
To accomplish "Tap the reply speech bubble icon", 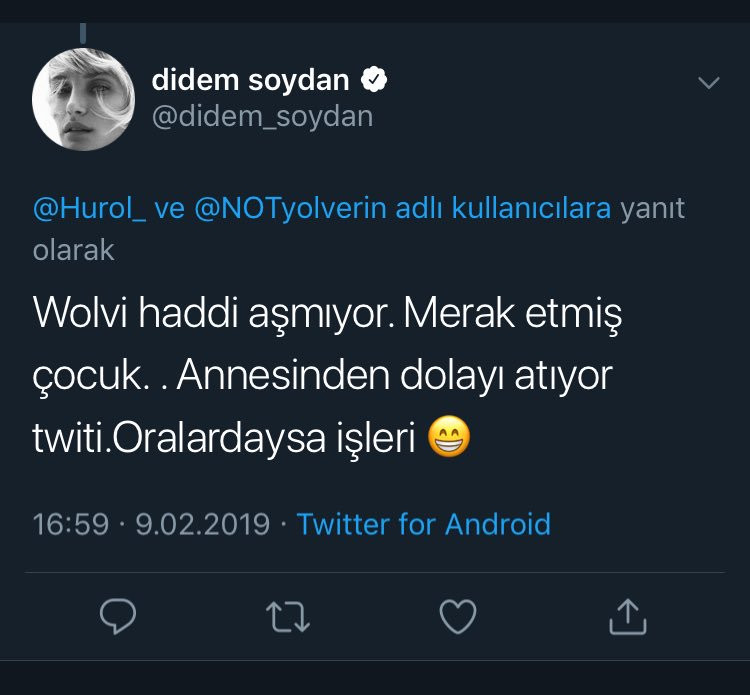I will click(x=118, y=616).
